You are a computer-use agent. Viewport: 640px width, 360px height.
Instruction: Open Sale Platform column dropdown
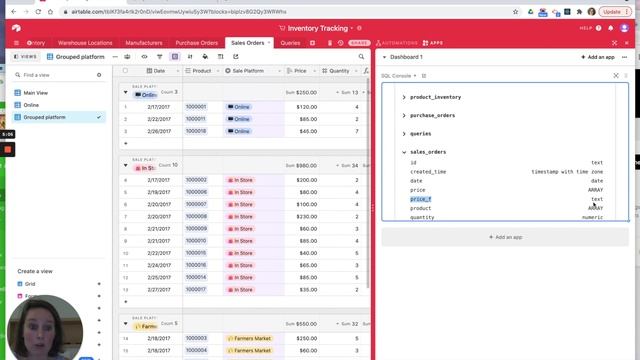[279, 71]
